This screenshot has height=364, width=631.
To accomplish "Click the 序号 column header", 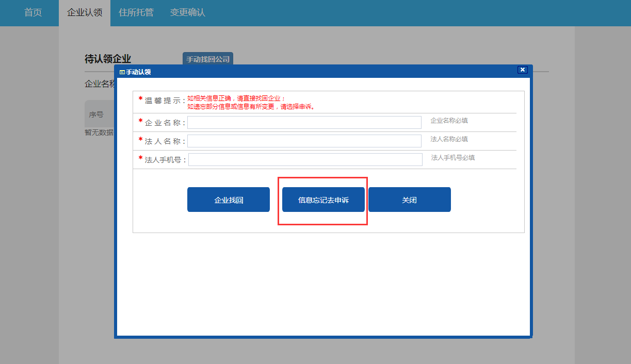I will pos(96,114).
